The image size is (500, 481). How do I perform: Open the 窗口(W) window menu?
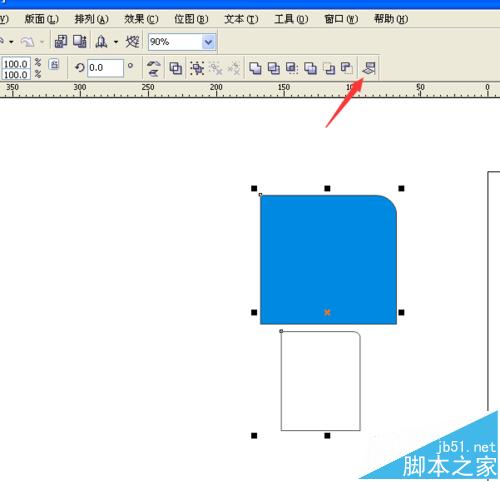click(341, 19)
